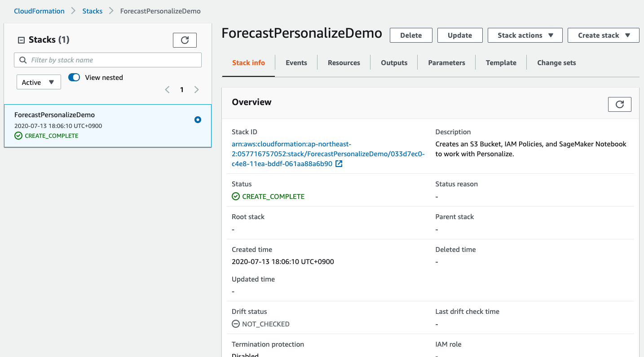Click the Update button
Screen dimensions: 644x357
[x=460, y=35]
